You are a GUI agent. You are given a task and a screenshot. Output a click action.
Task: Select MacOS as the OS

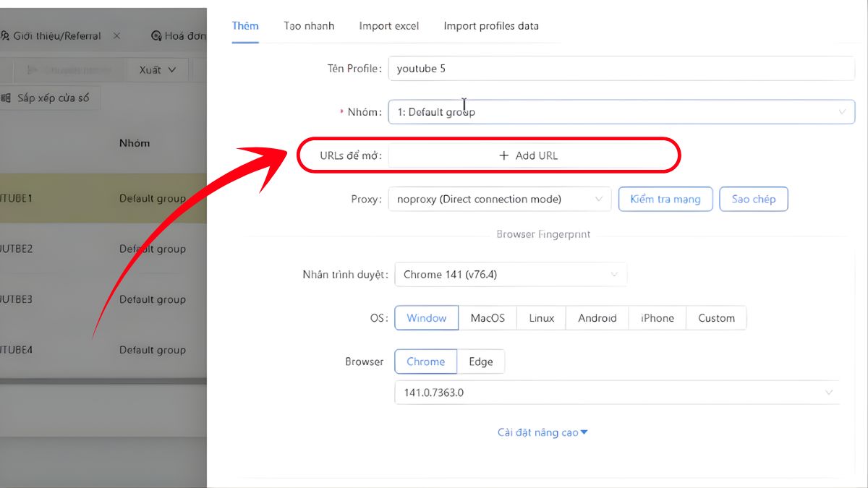pyautogui.click(x=488, y=318)
